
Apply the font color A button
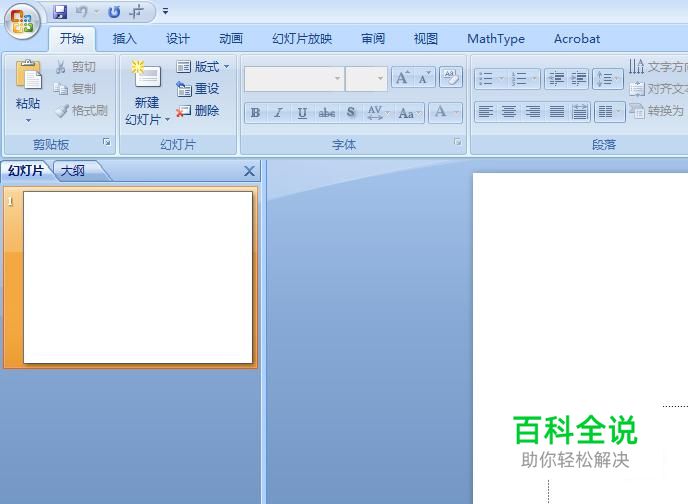[x=440, y=112]
